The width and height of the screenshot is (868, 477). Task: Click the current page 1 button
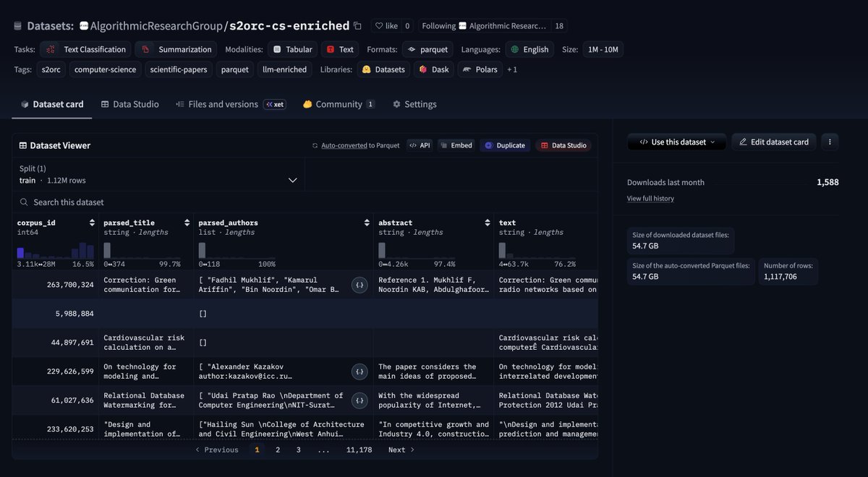point(257,450)
